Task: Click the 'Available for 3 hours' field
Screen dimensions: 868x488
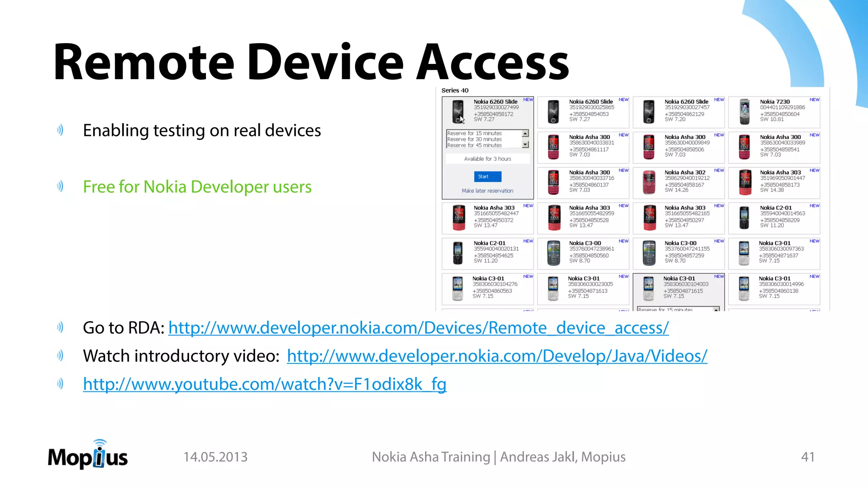Action: pos(487,159)
